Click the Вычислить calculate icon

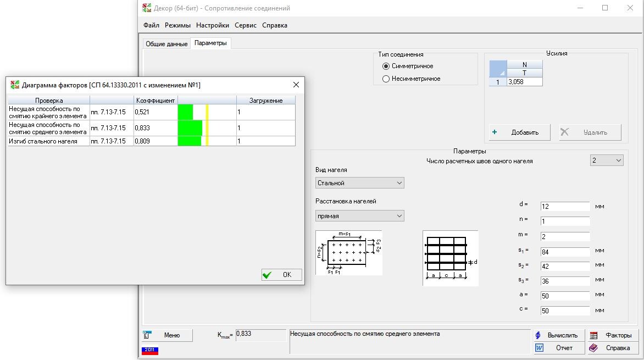coord(538,335)
